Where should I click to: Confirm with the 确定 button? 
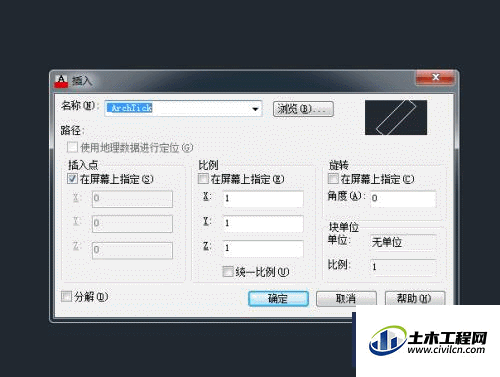click(x=278, y=298)
